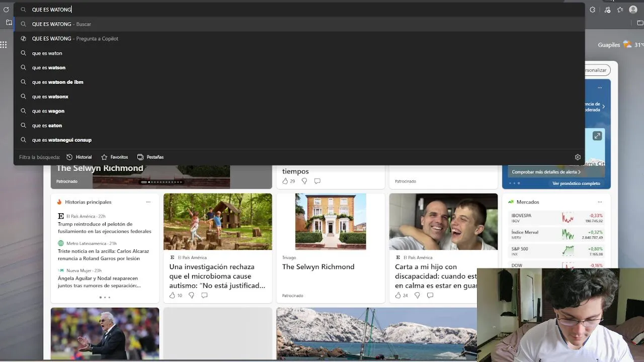Choose 'que es watanegui consup' suggestion
Viewport: 644px width, 362px height.
pos(299,140)
